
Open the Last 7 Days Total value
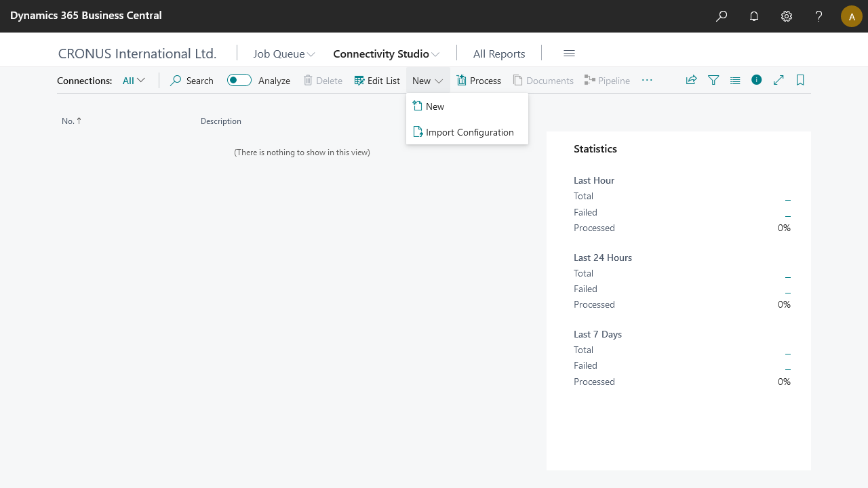coord(788,350)
